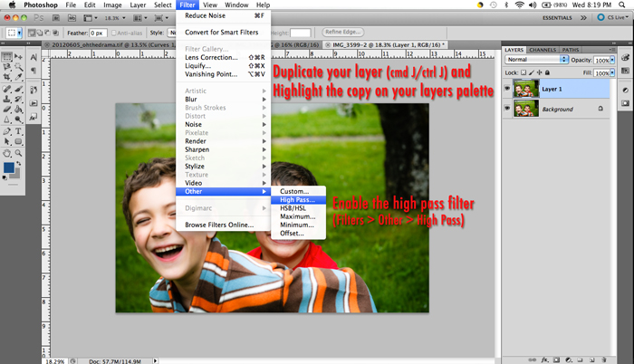The image size is (634, 364).
Task: Toggle lock all padlock
Action: (547, 72)
